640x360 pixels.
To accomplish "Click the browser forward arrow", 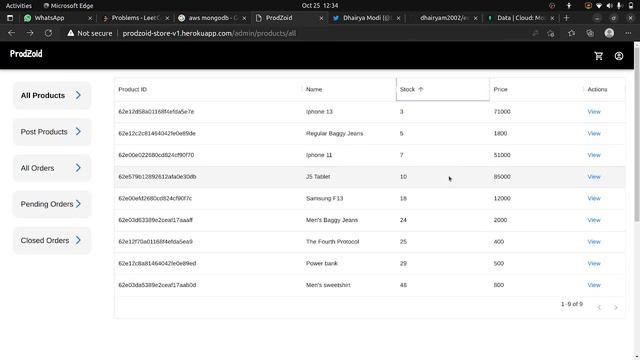I will tap(30, 33).
